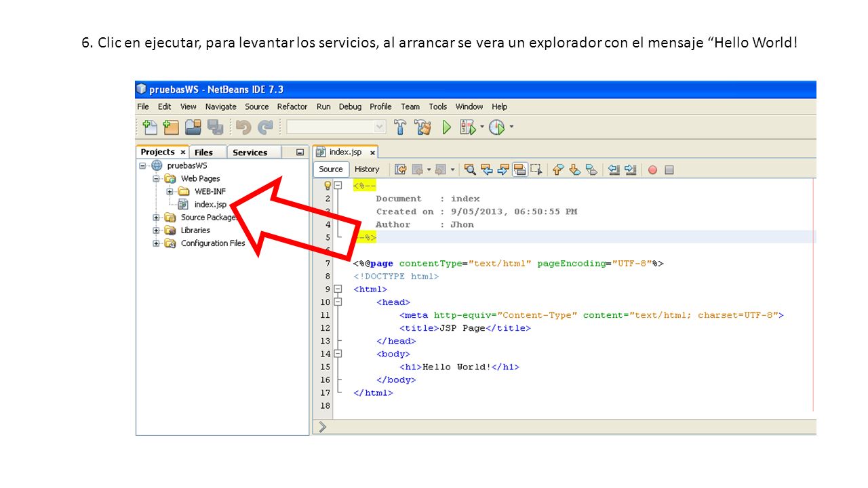868x488 pixels.
Task: Click the editor Forward navigation icon
Action: 441,169
